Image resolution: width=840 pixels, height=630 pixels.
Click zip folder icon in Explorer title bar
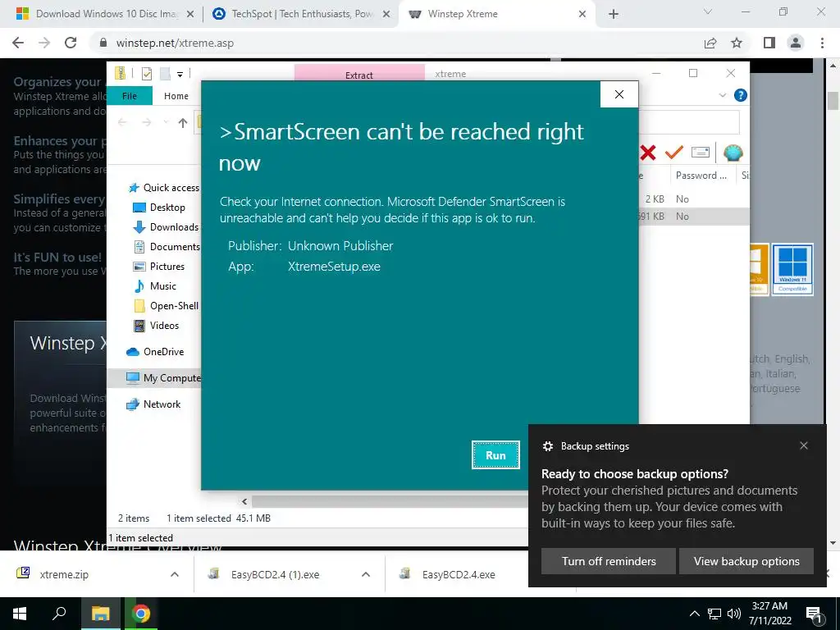coord(121,73)
